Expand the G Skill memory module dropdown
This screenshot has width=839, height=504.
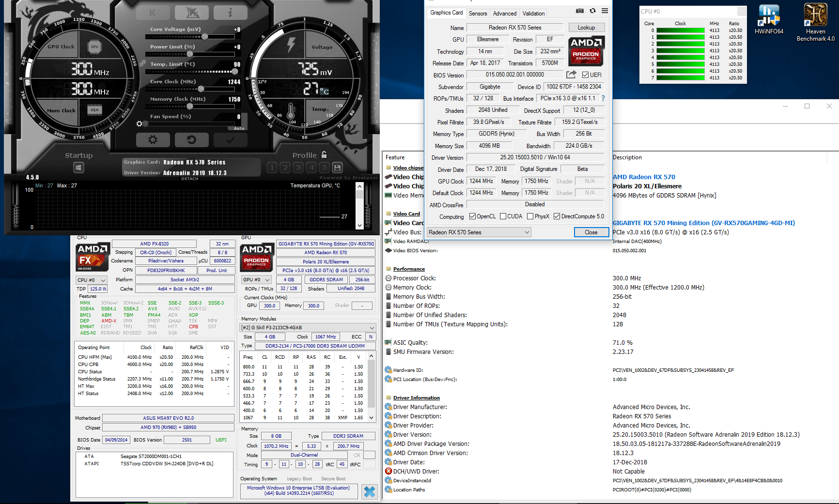tap(308, 328)
